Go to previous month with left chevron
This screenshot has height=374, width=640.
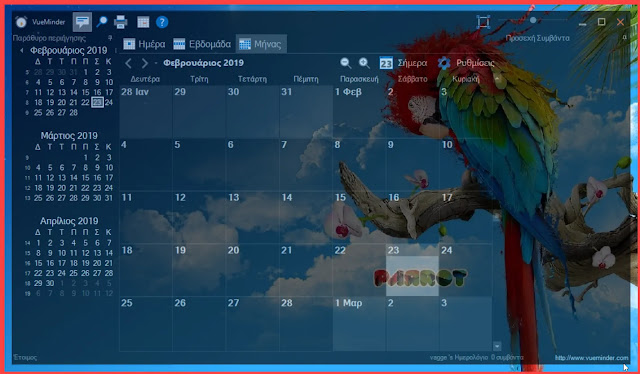click(x=129, y=63)
